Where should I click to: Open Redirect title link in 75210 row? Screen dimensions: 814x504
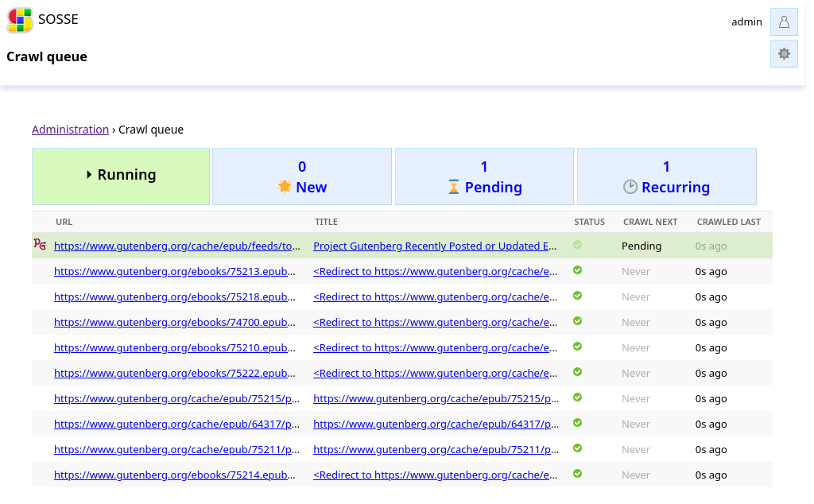click(436, 347)
